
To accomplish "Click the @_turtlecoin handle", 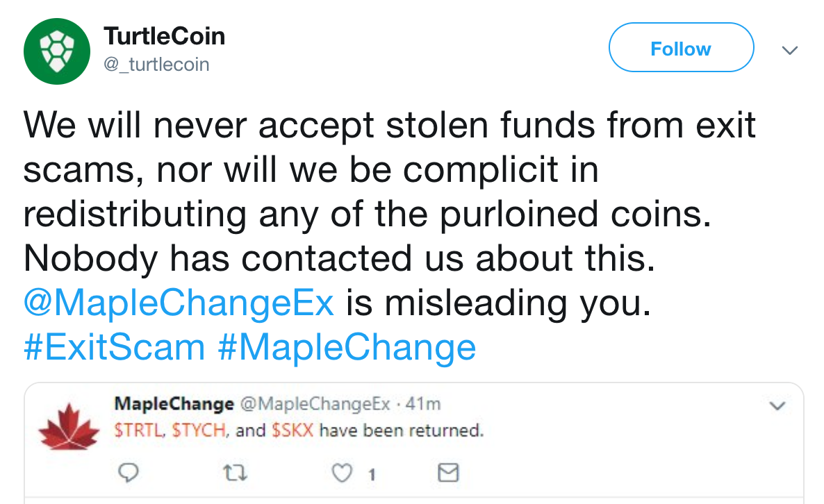I will click(156, 64).
